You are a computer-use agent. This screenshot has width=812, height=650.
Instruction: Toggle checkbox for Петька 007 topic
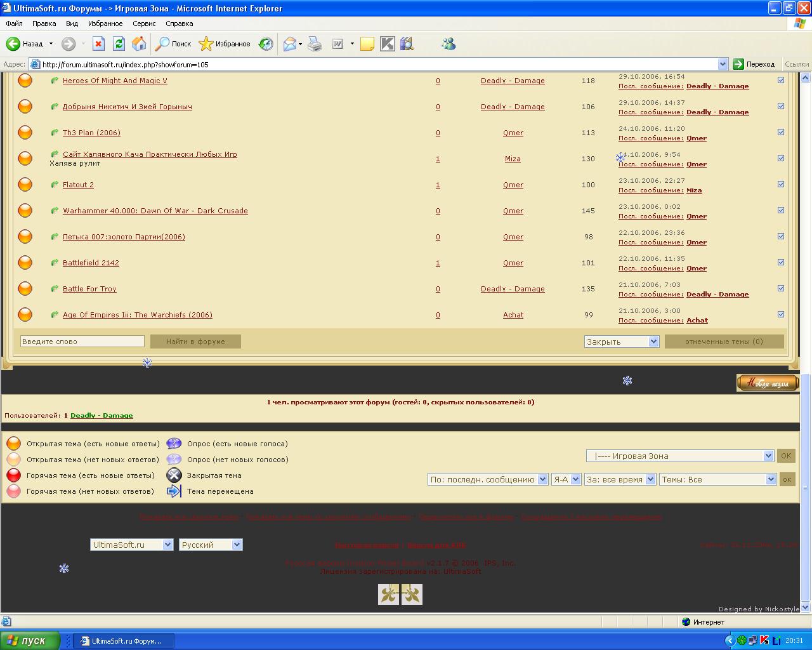click(x=781, y=236)
